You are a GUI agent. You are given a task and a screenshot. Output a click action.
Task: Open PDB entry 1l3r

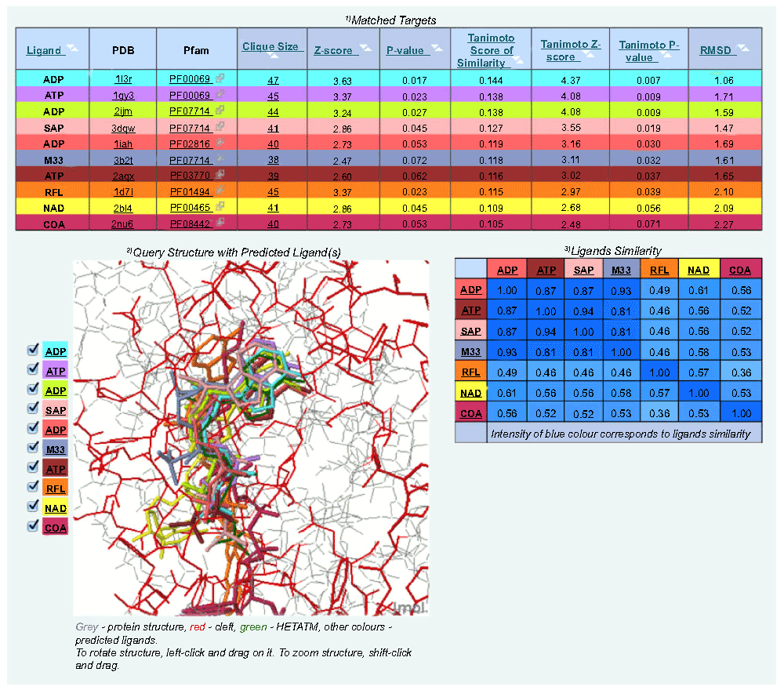click(x=122, y=78)
